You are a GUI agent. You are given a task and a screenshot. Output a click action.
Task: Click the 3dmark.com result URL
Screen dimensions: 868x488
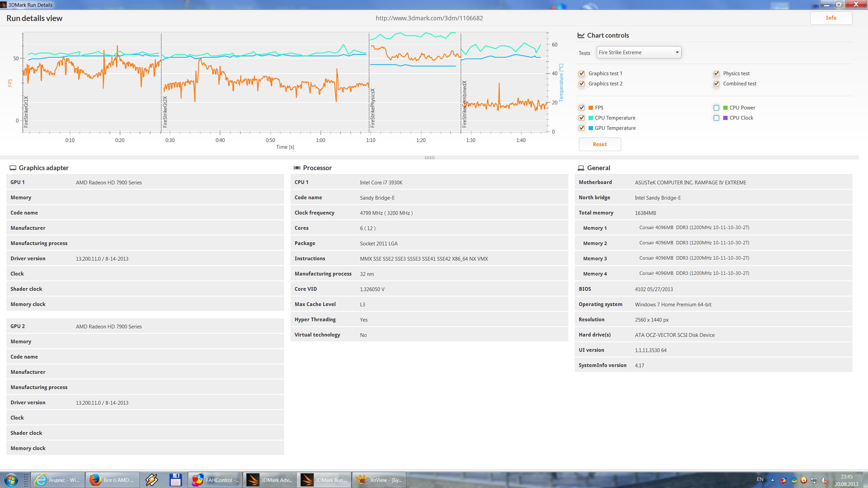pos(429,18)
